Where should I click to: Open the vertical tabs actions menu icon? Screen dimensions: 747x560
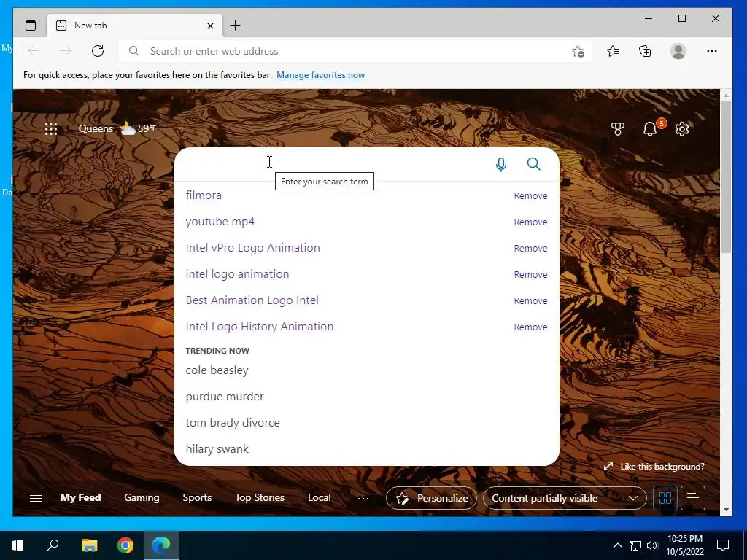pos(31,26)
